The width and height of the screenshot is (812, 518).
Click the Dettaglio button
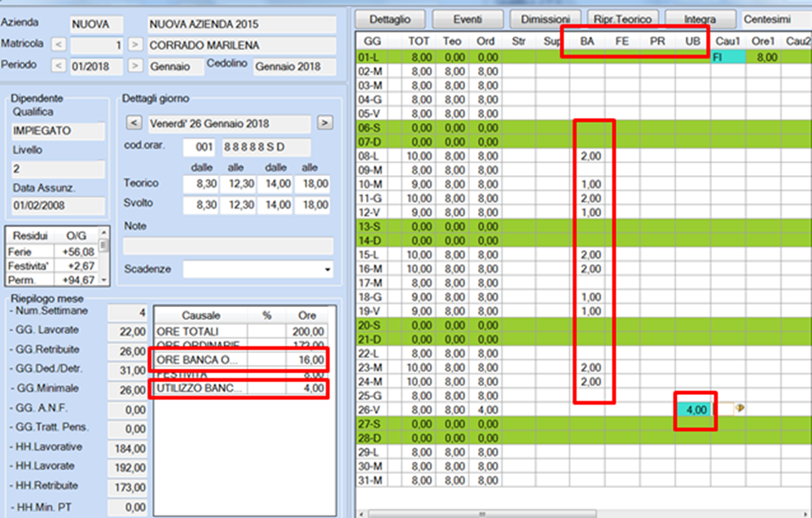[390, 20]
